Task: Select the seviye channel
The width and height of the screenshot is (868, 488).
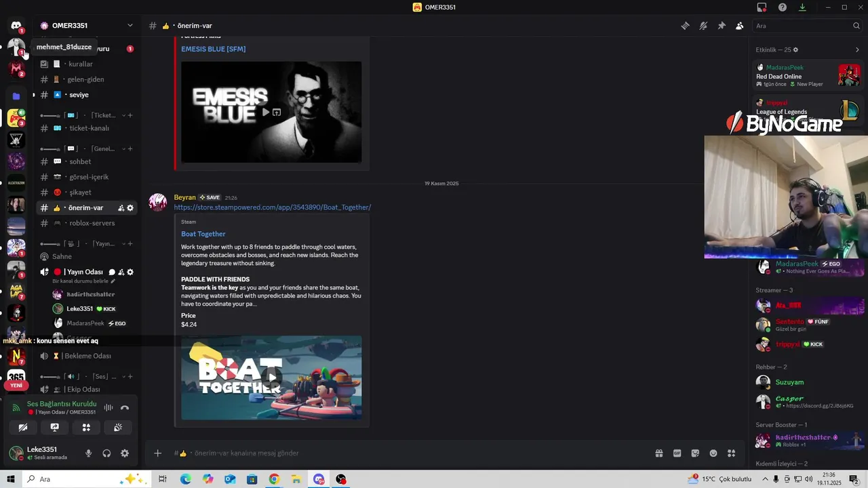Action: 87,95
